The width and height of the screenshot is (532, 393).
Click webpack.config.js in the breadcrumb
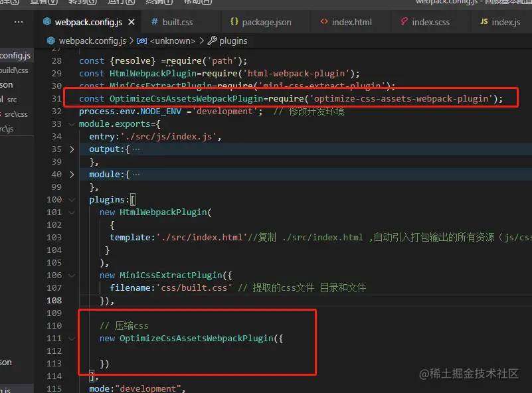[x=92, y=40]
